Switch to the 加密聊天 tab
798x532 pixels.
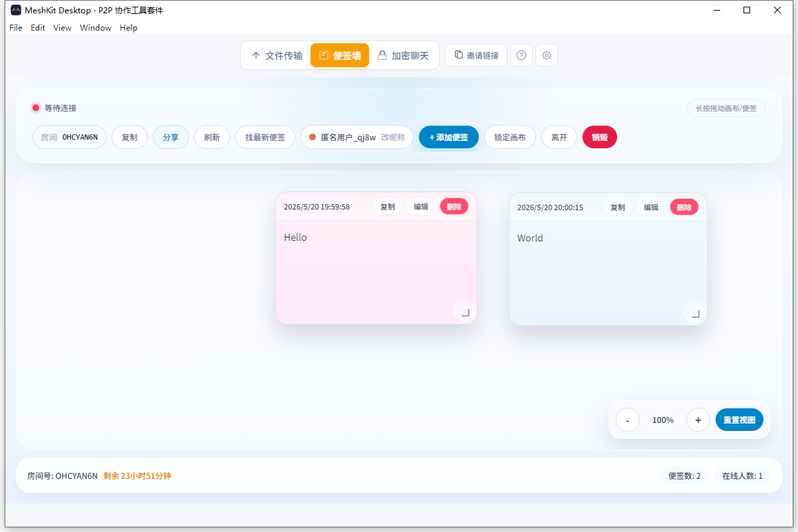point(404,55)
